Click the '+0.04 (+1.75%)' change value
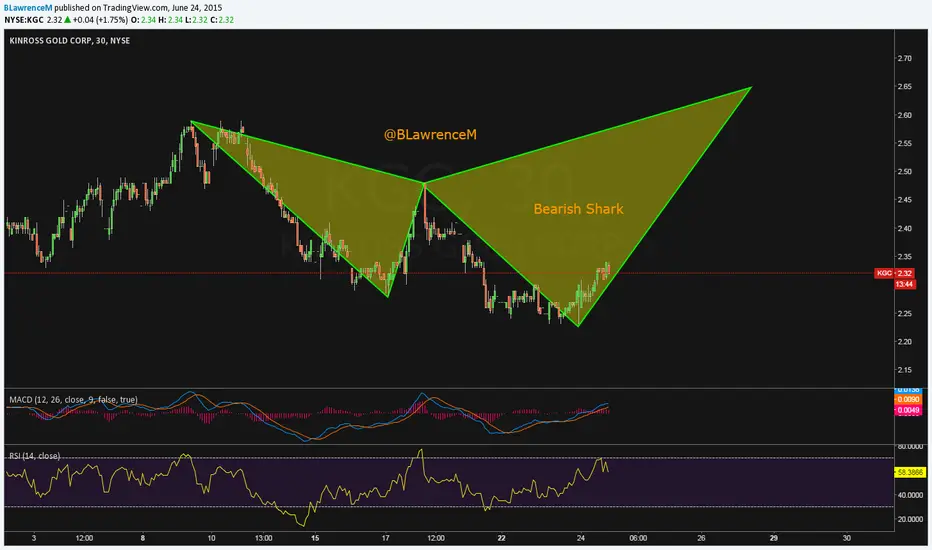Screen dimensions: 932x550 (x=100, y=20)
